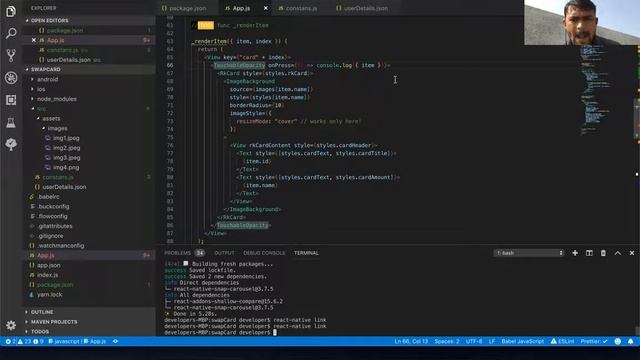Open .buckconfig file in explorer
The width and height of the screenshot is (640, 360).
pos(53,207)
